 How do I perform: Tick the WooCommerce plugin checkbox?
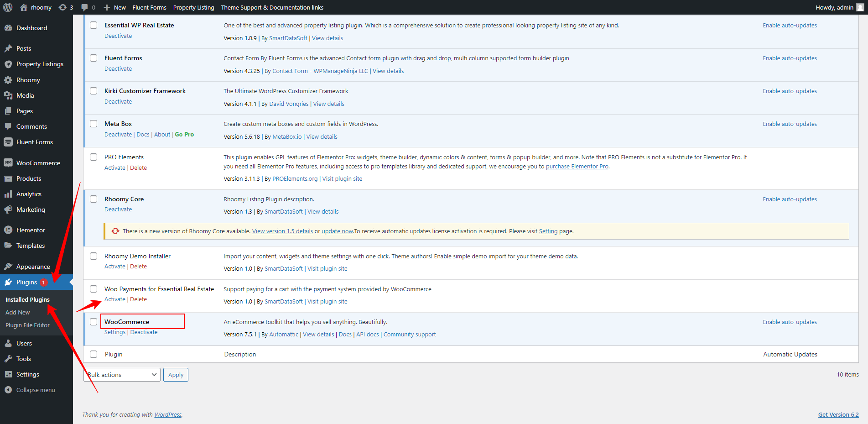click(94, 321)
